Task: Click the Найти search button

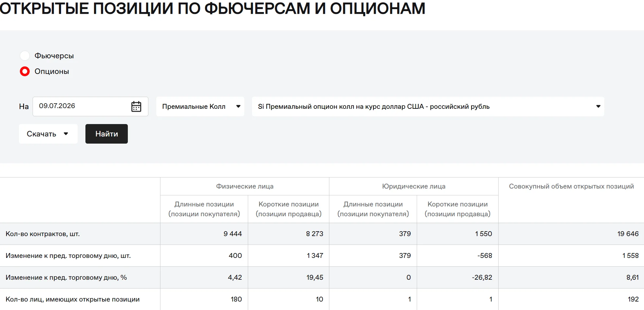Action: coord(107,134)
